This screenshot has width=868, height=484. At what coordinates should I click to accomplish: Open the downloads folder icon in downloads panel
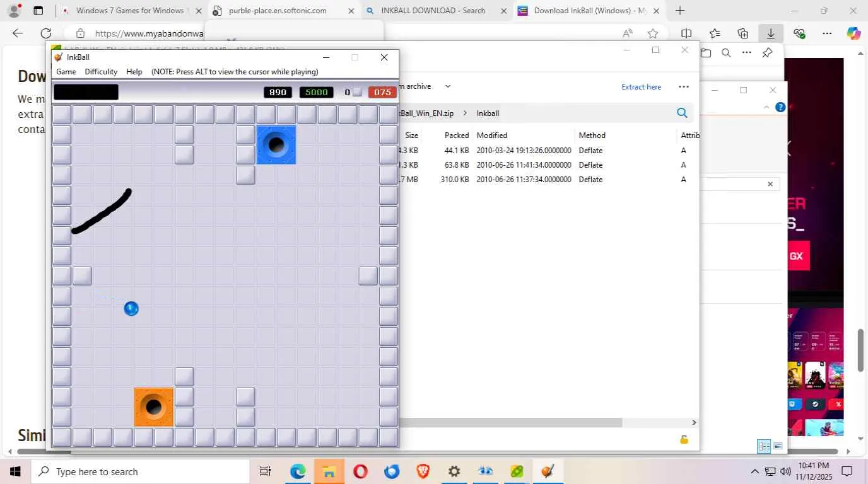click(x=706, y=53)
